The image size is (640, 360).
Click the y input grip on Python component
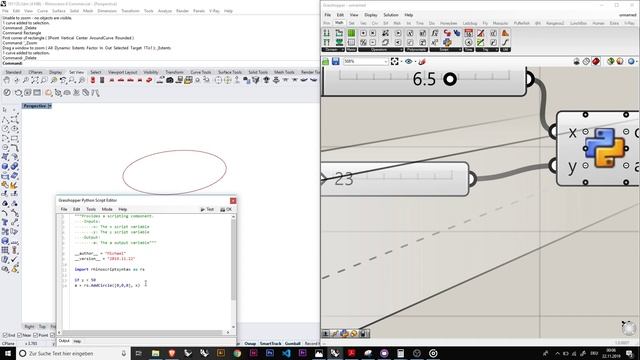coord(553,166)
